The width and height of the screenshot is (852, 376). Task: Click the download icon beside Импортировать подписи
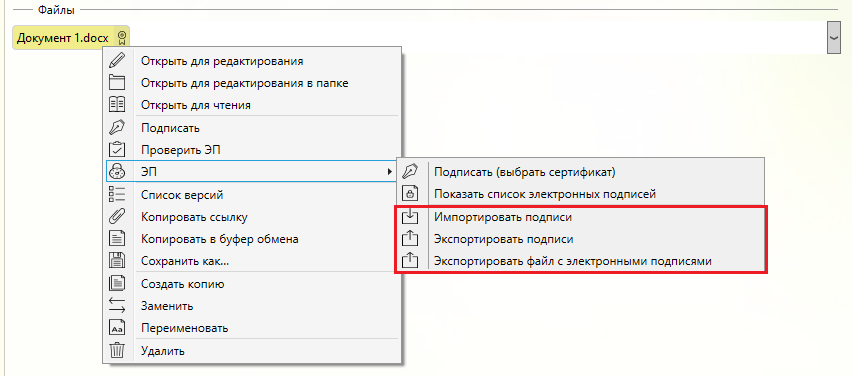[x=411, y=217]
